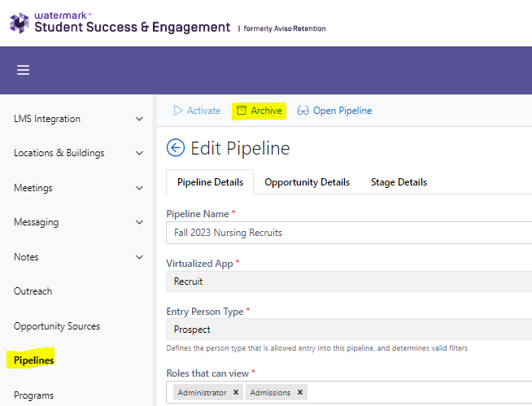Open the Virtualized App dropdown
The image size is (532, 406).
point(349,282)
